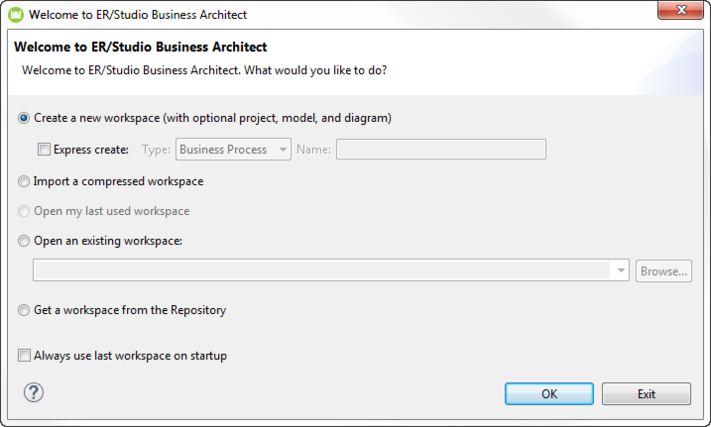
Task: Tick Always use last workspace on startup
Action: tap(24, 355)
